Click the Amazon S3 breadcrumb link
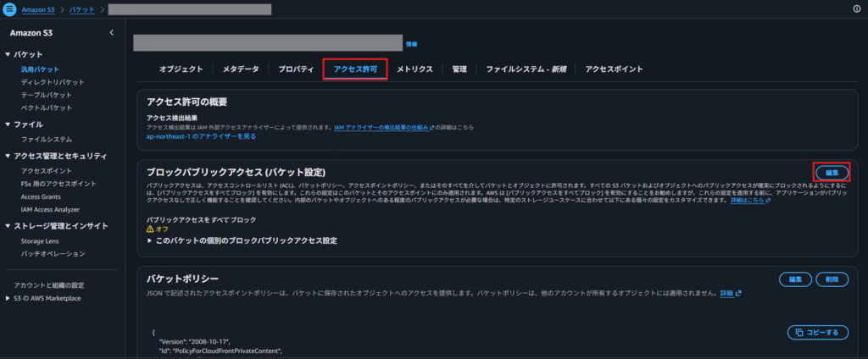 click(x=38, y=9)
